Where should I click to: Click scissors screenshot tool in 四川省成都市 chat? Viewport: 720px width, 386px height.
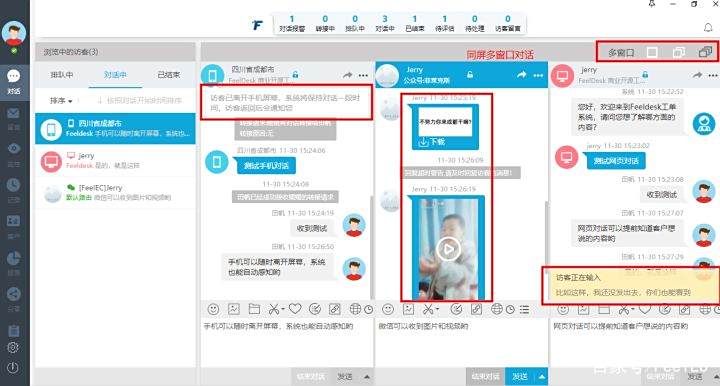pyautogui.click(x=274, y=309)
